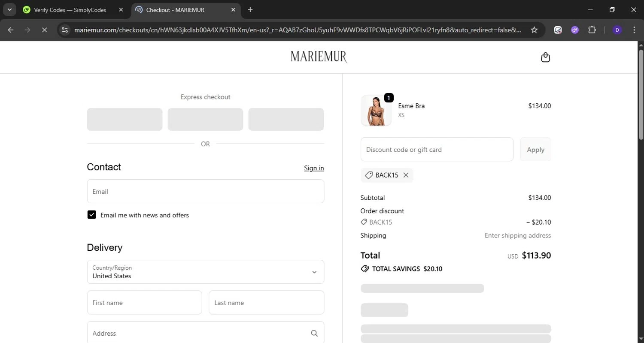Click the TOTAL SAVINGS $20.10 text
The width and height of the screenshot is (644, 343).
[407, 269]
